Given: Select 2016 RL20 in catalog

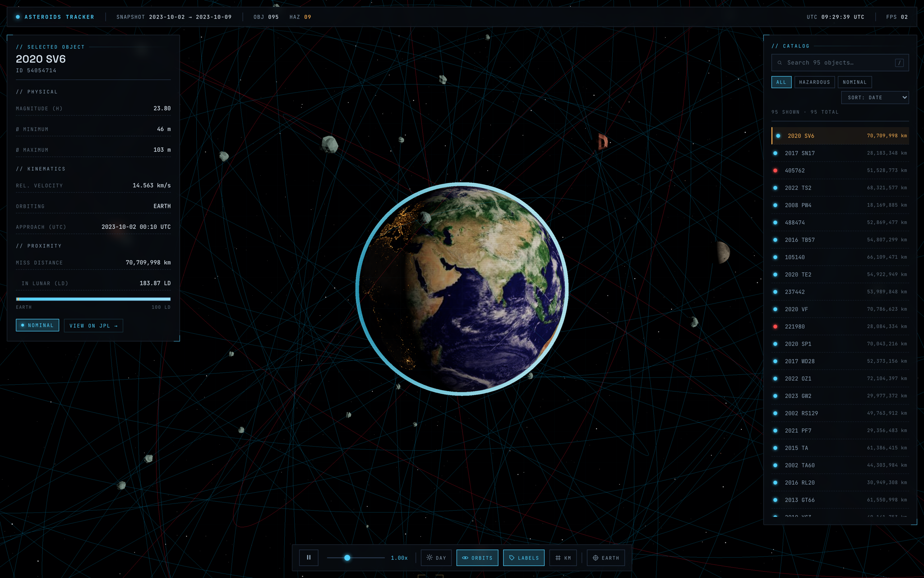Looking at the screenshot, I should click(x=840, y=483).
